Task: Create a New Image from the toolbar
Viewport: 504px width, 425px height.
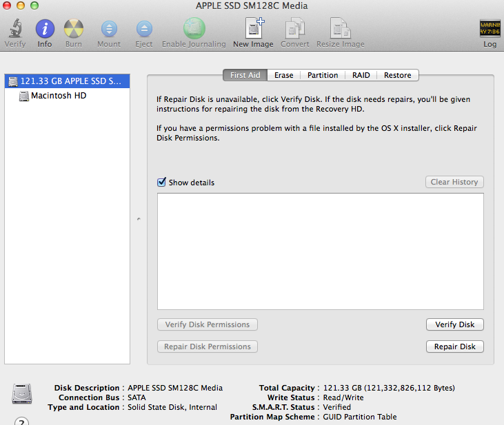Action: [x=254, y=28]
